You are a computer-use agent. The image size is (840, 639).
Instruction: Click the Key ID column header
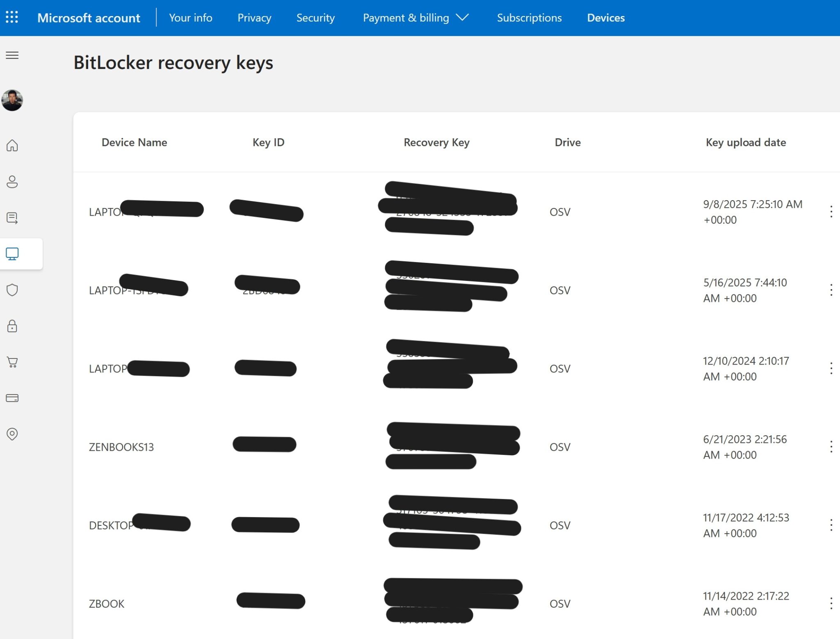point(268,142)
